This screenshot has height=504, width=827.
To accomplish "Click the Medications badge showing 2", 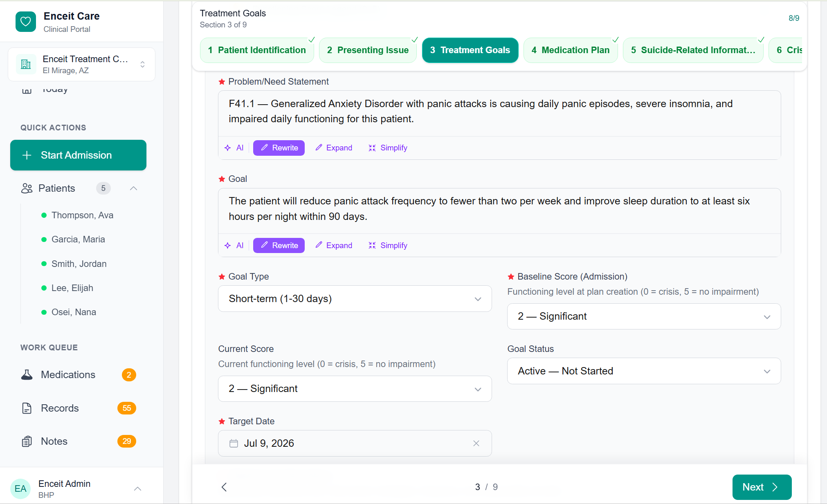I will click(x=129, y=375).
